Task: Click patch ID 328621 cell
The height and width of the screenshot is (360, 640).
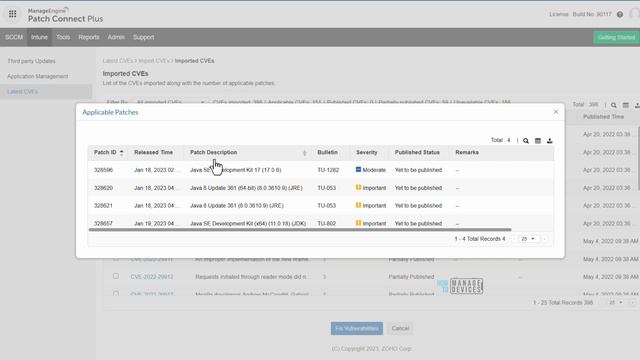Action: (103, 205)
